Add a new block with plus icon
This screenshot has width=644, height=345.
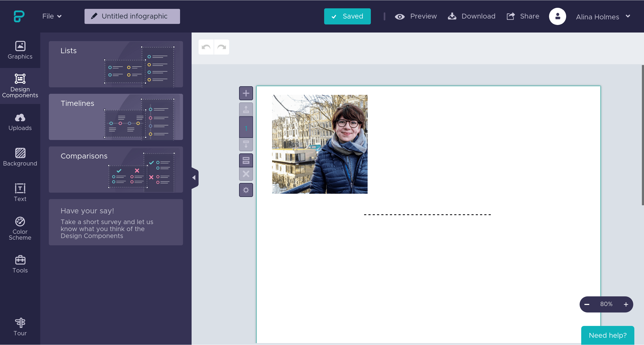pyautogui.click(x=246, y=93)
